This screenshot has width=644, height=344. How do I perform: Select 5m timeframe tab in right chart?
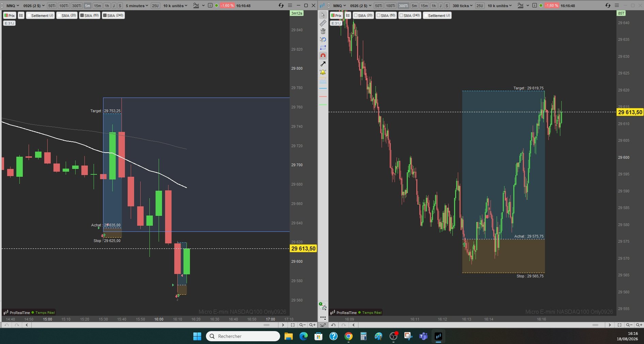(414, 5)
